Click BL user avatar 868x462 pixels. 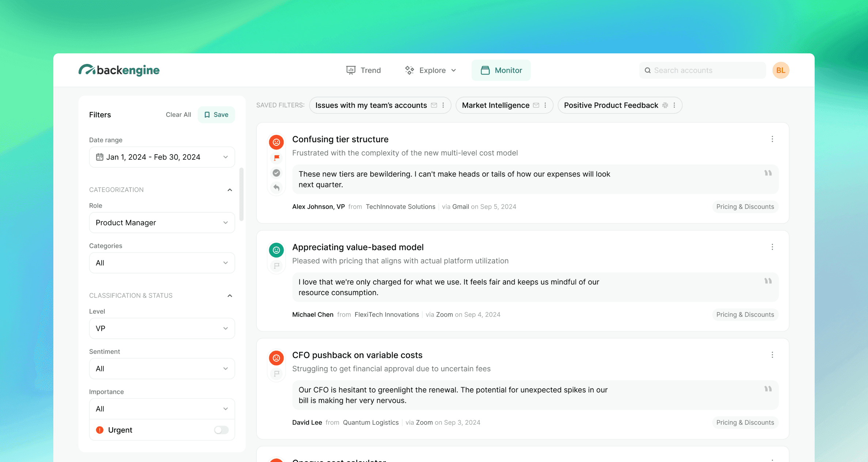[781, 70]
